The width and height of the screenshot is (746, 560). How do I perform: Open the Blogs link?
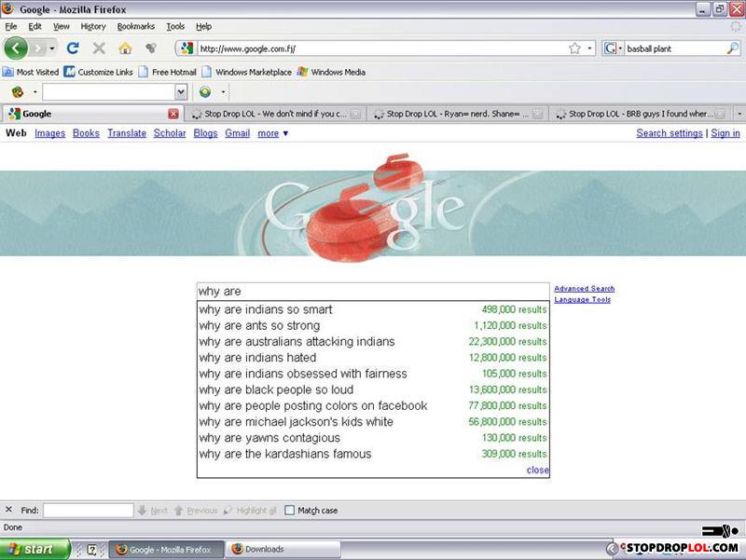205,133
